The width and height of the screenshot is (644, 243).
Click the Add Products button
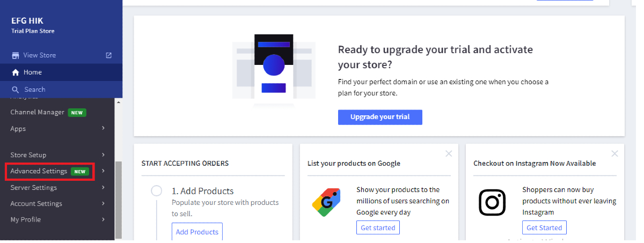[x=197, y=232]
